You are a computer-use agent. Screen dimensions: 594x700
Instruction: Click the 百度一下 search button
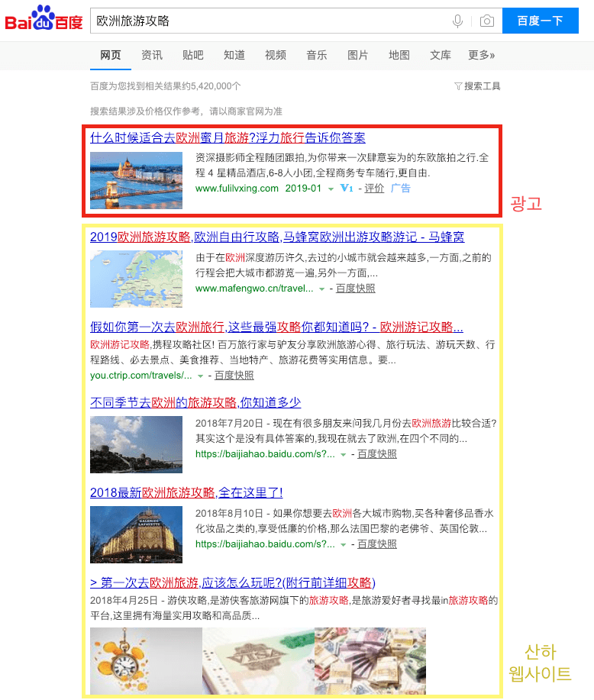click(541, 21)
